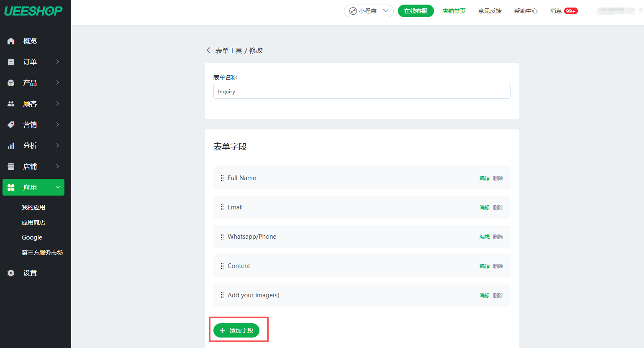Image resolution: width=644 pixels, height=348 pixels.
Task: Click the tag icon for 营销
Action: [11, 125]
